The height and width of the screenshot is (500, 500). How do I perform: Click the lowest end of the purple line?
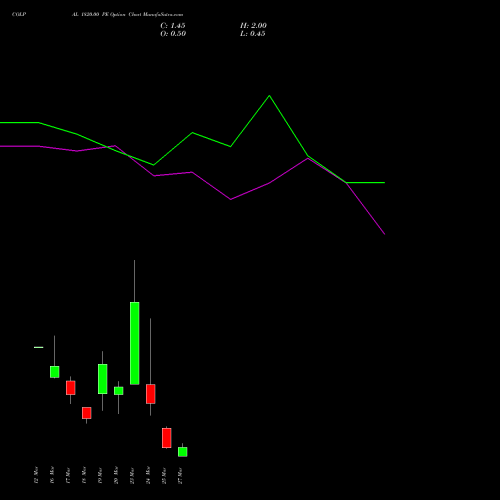pos(384,234)
